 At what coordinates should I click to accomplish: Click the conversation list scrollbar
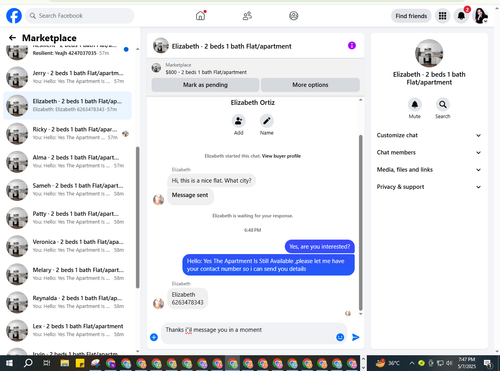click(x=138, y=217)
